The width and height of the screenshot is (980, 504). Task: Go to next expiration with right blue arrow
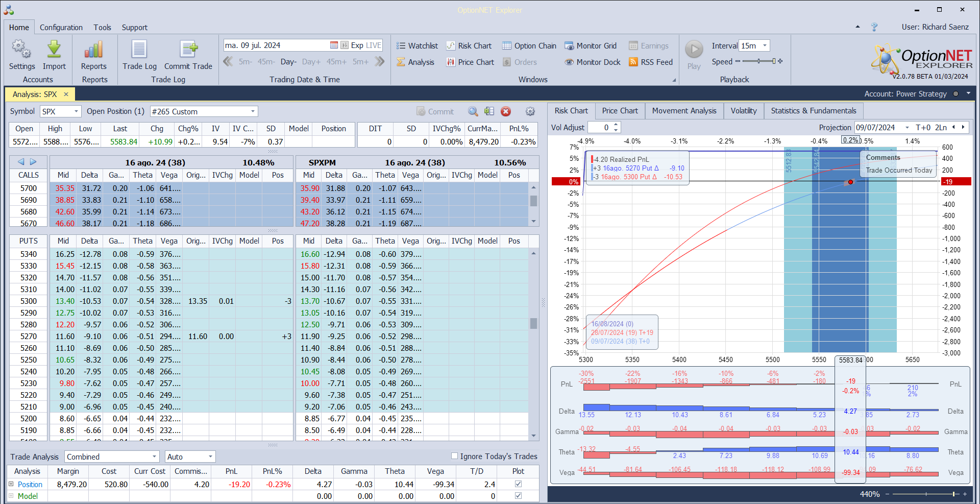pyautogui.click(x=33, y=162)
